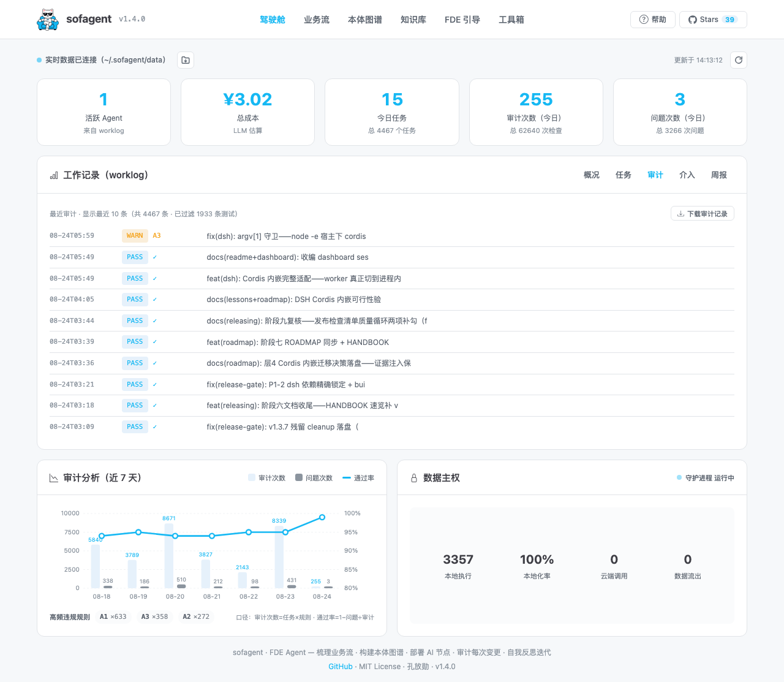This screenshot has height=682, width=784.
Task: Click the 总成本 ¥3.02 card
Action: 247,112
